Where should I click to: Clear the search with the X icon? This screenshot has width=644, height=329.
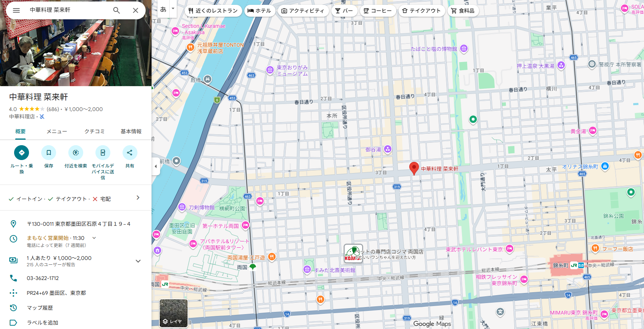(136, 10)
